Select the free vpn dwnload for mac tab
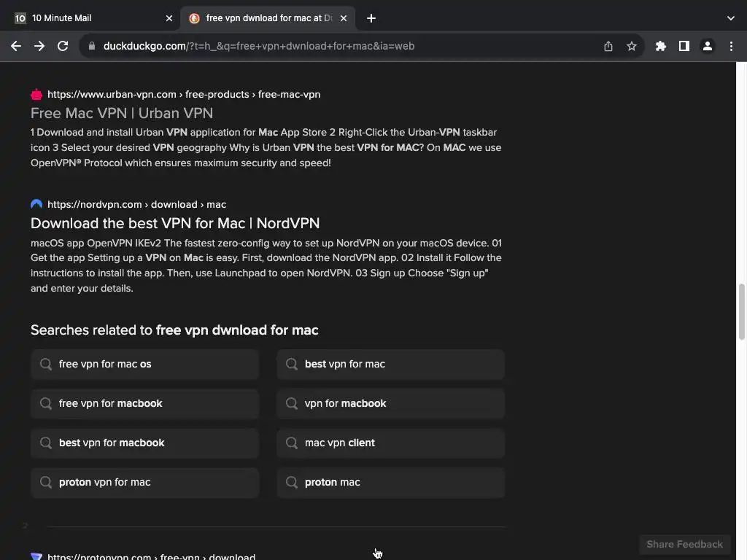The height and width of the screenshot is (560, 747). 268,18
